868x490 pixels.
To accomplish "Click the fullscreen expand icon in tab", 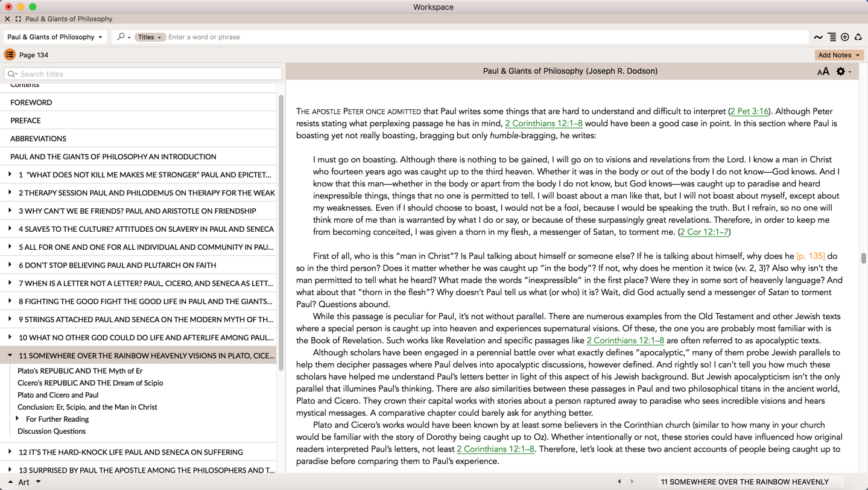I will (18, 19).
